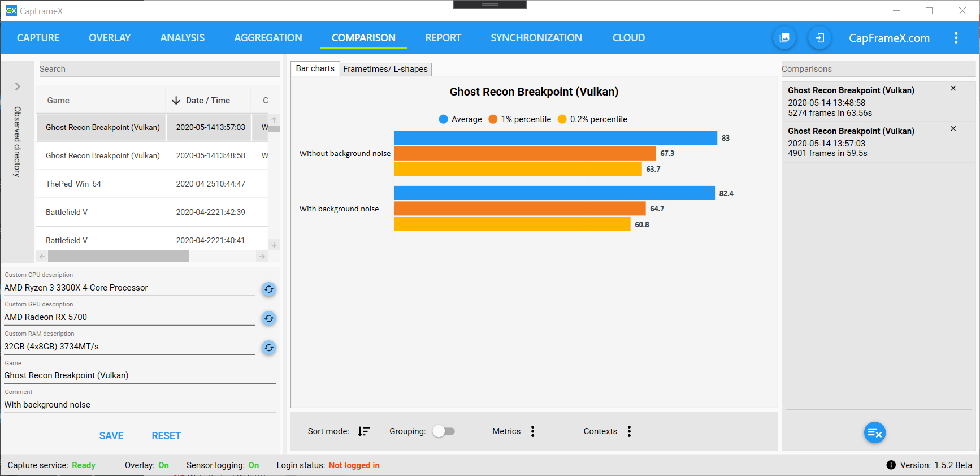Viewport: 980px width, 476px height.
Task: Select the Battlefield V record at 21:40:41
Action: pos(152,239)
